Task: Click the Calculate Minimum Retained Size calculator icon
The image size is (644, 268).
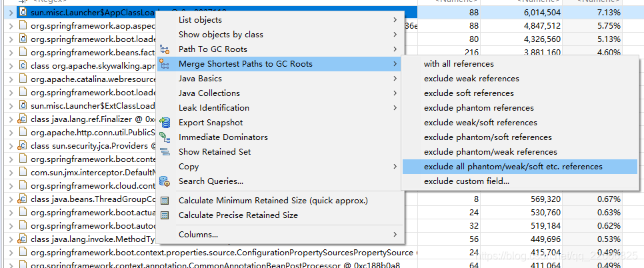Action: pyautogui.click(x=165, y=201)
